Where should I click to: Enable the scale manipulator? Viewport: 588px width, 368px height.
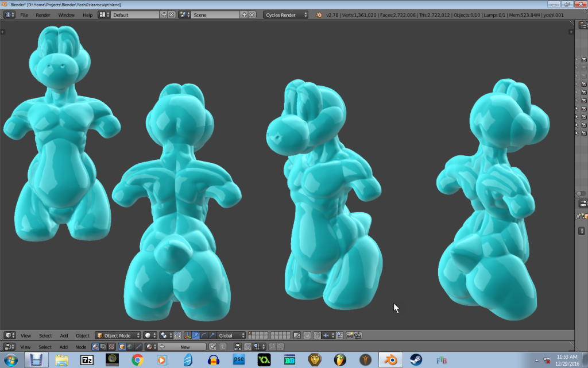(x=212, y=335)
